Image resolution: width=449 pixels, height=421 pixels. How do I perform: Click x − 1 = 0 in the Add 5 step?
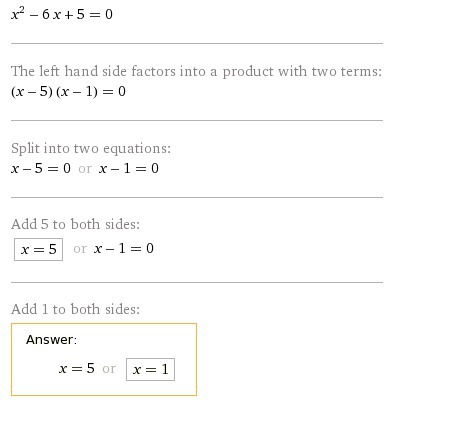pos(124,248)
